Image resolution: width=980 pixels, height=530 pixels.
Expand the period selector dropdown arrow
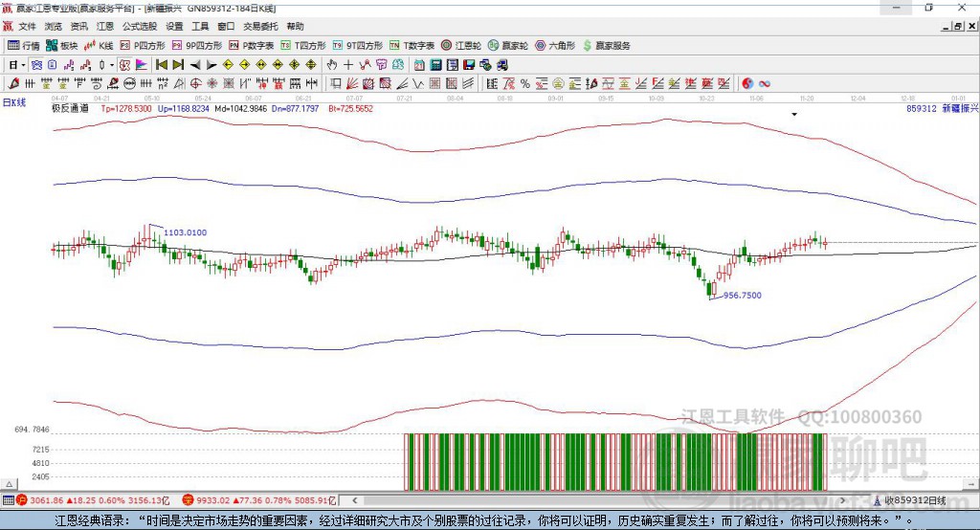tap(25, 65)
